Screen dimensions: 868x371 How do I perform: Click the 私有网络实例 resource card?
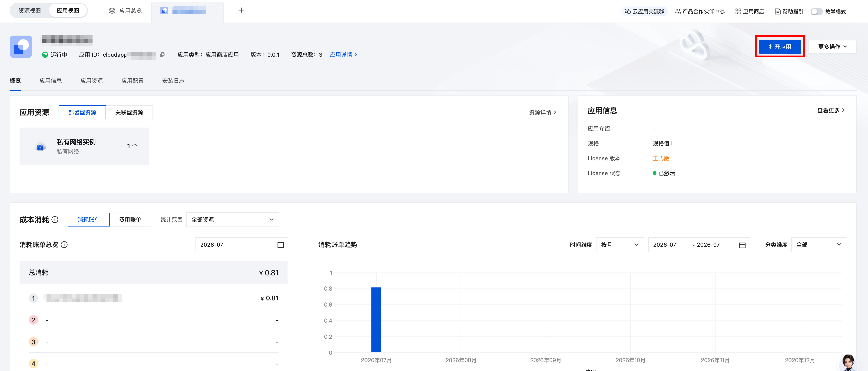[x=84, y=146]
